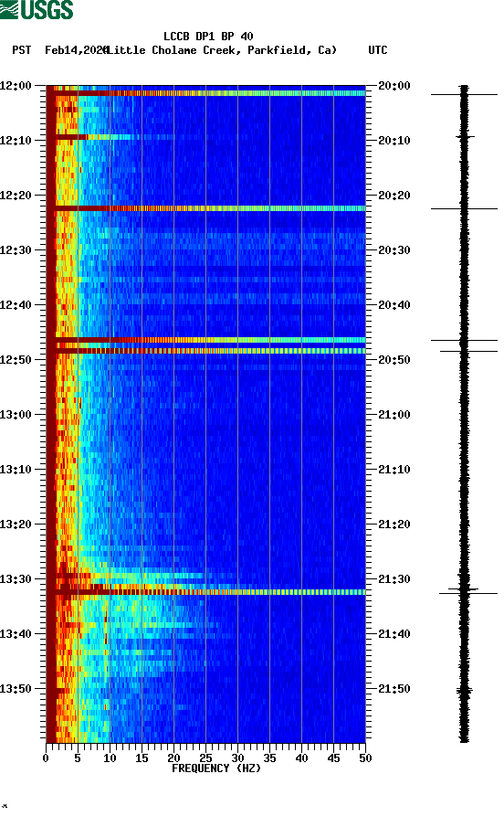504x816 pixels.
Task: Click the broadband event band near 13:32
Action: tap(206, 592)
